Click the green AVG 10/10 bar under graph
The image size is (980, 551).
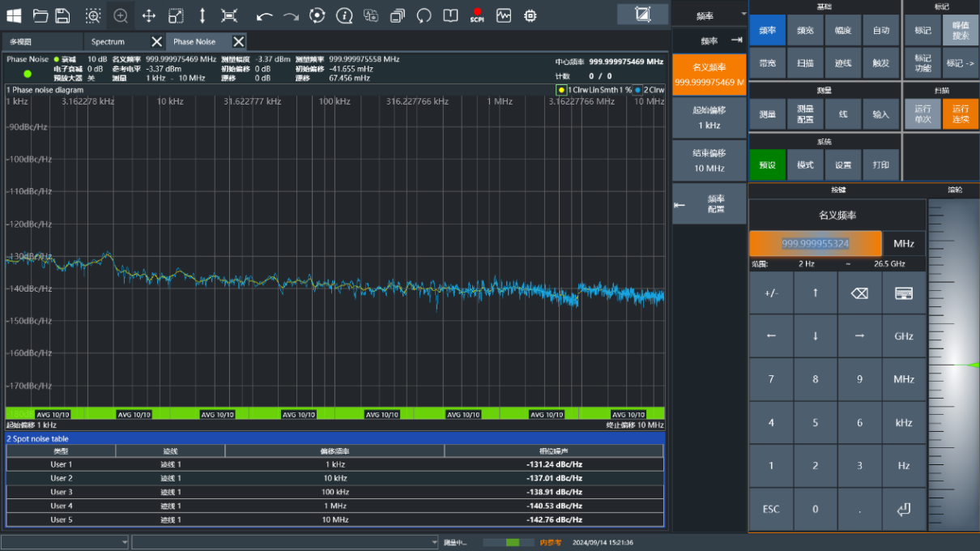click(334, 413)
